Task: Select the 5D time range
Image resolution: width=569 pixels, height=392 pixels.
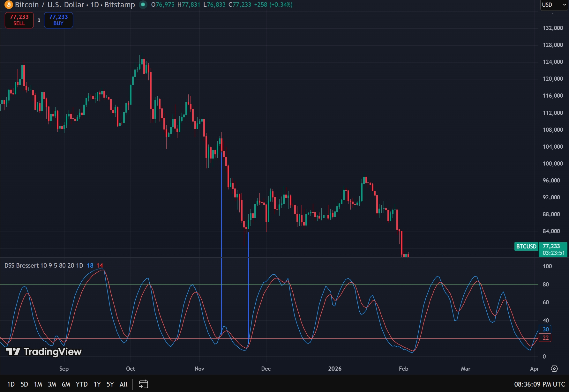Action: coord(24,384)
